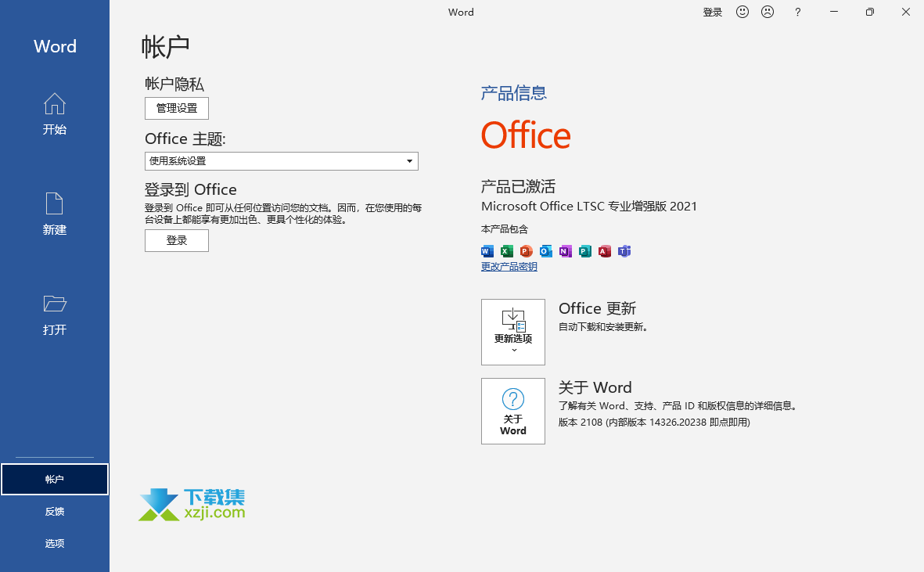The height and width of the screenshot is (572, 924).
Task: Click Microsoft Office LTSC 专业增强版 2021 text
Action: click(x=589, y=206)
